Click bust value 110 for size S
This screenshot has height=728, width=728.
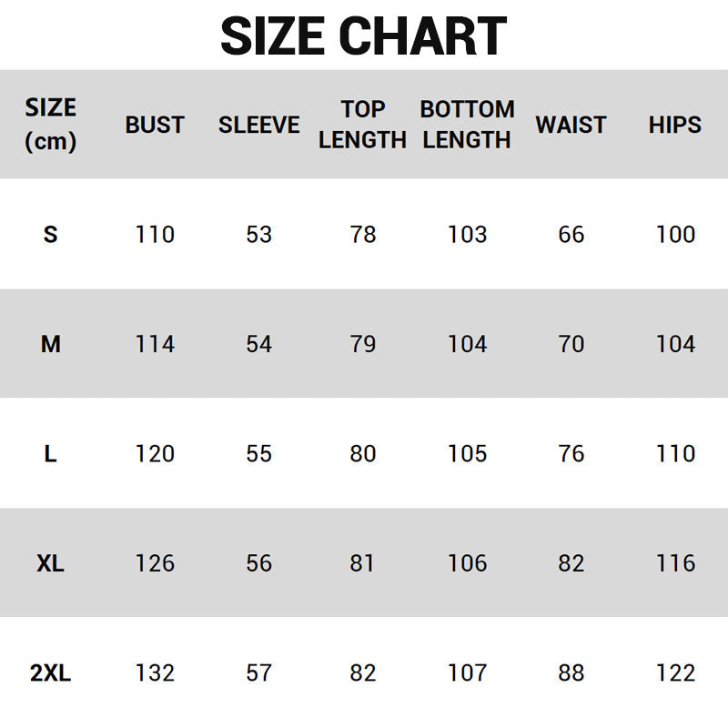point(155,235)
